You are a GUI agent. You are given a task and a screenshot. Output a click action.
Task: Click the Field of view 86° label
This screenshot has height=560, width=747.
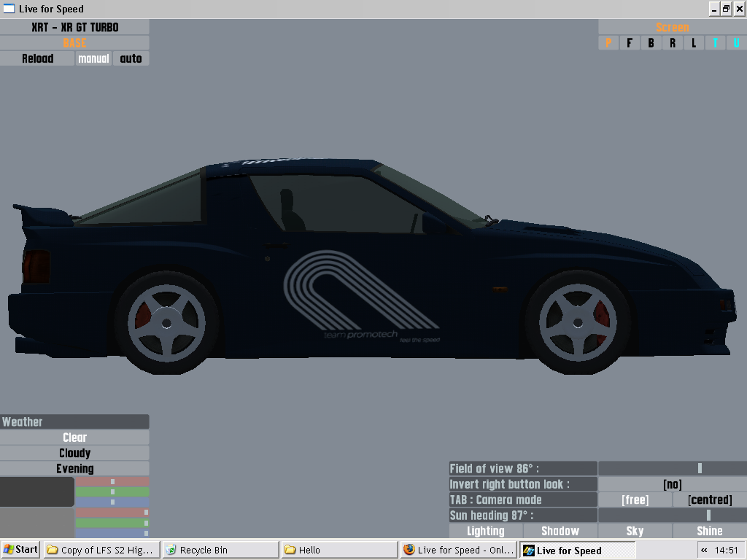523,469
